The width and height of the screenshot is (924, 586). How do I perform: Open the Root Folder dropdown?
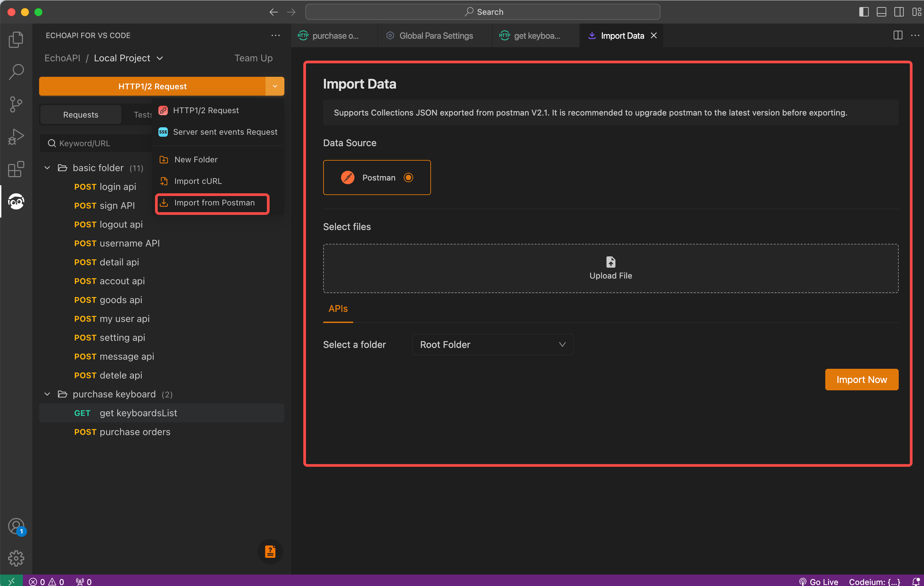[x=493, y=345]
